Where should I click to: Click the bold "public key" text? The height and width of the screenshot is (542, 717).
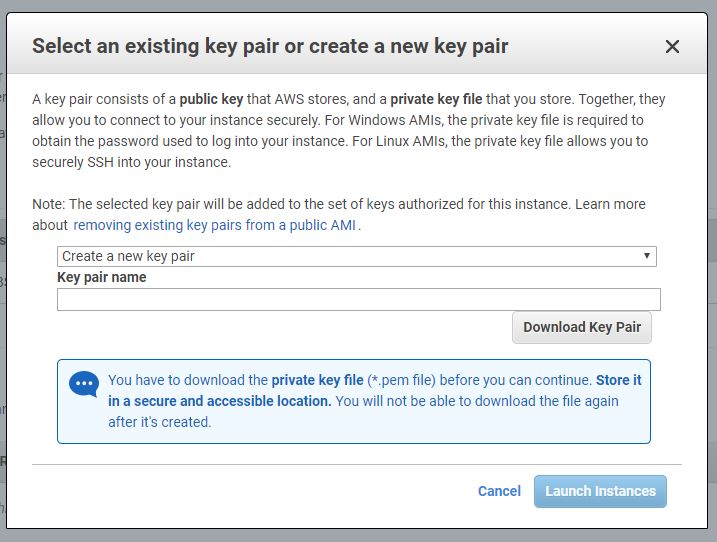(x=211, y=99)
